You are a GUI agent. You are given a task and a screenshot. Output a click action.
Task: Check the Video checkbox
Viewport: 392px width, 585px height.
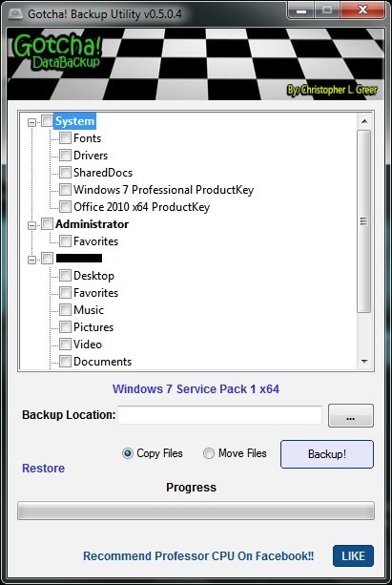pyautogui.click(x=65, y=344)
